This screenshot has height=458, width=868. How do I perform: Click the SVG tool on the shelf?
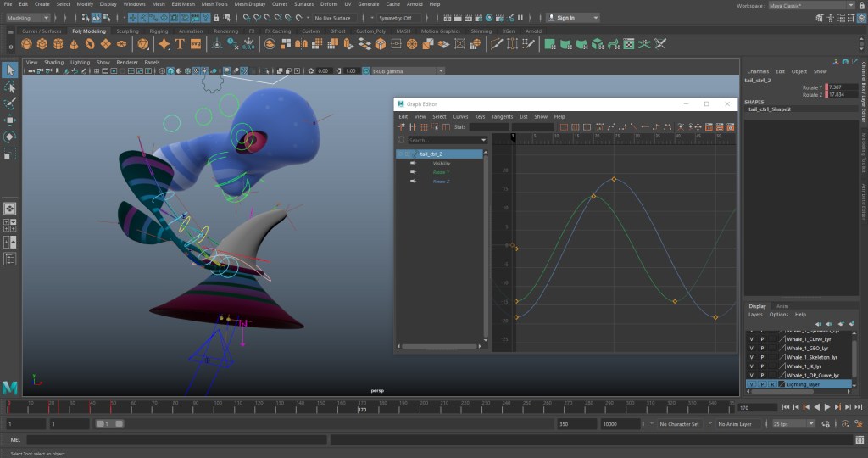click(196, 44)
